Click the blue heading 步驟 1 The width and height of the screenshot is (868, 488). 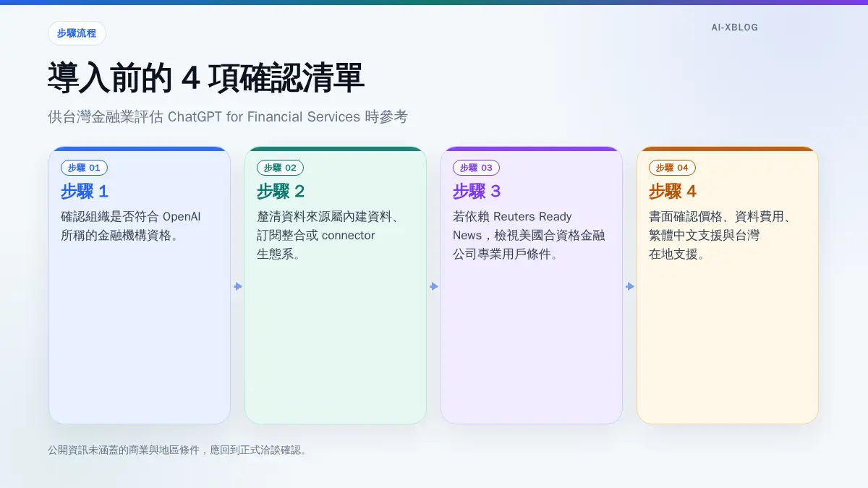point(85,192)
